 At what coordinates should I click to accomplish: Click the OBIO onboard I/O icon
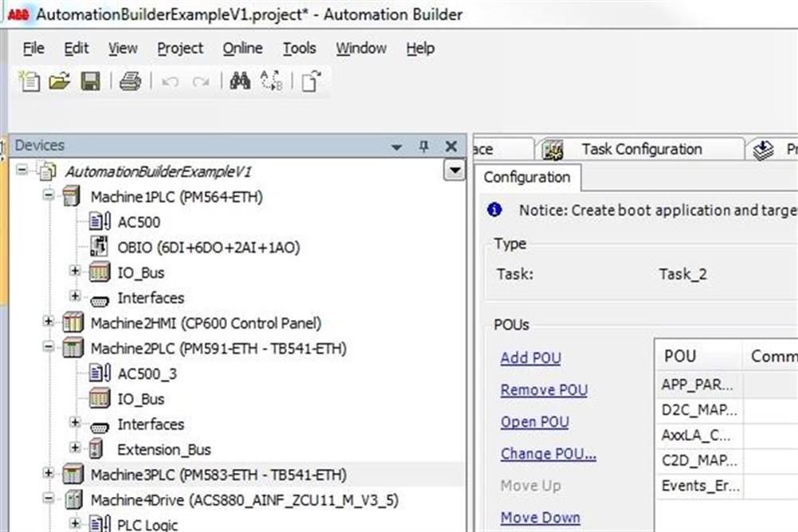(100, 247)
